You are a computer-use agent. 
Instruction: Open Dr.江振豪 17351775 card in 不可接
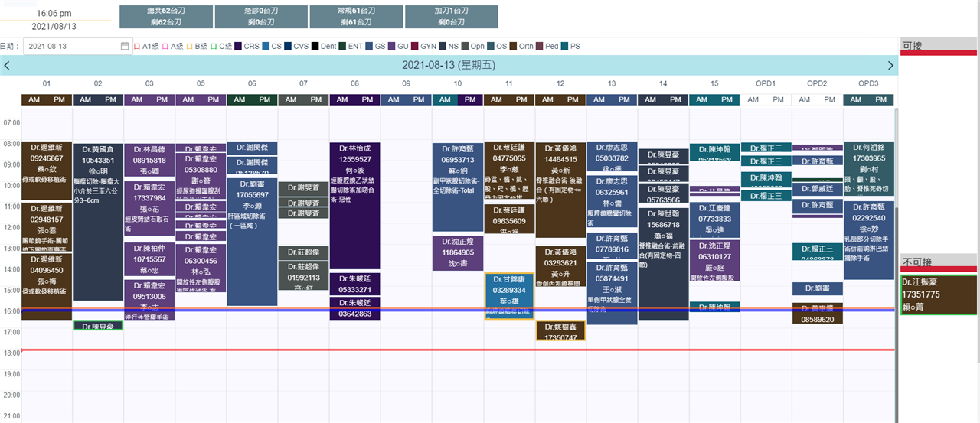pyautogui.click(x=939, y=294)
